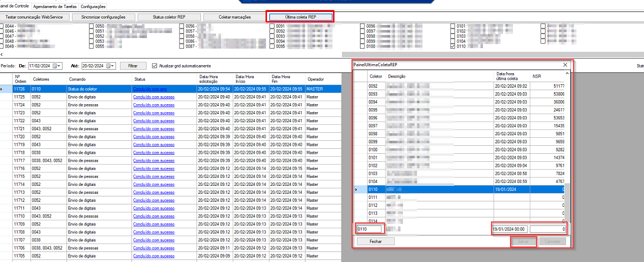Image resolution: width=644 pixels, height=262 pixels.
Task: Click Testar comunicação WebService button
Action: click(x=34, y=17)
